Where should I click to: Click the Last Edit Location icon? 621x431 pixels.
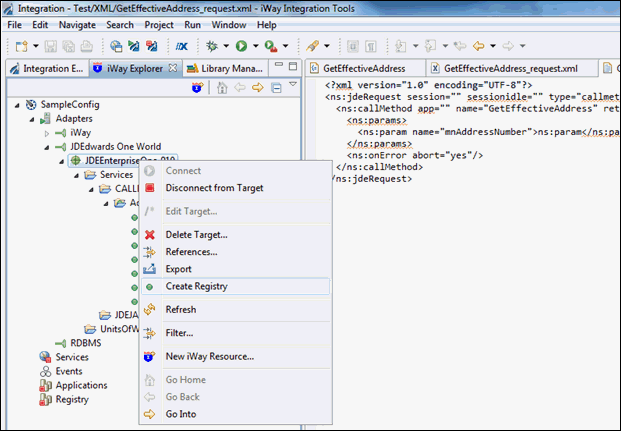click(460, 46)
